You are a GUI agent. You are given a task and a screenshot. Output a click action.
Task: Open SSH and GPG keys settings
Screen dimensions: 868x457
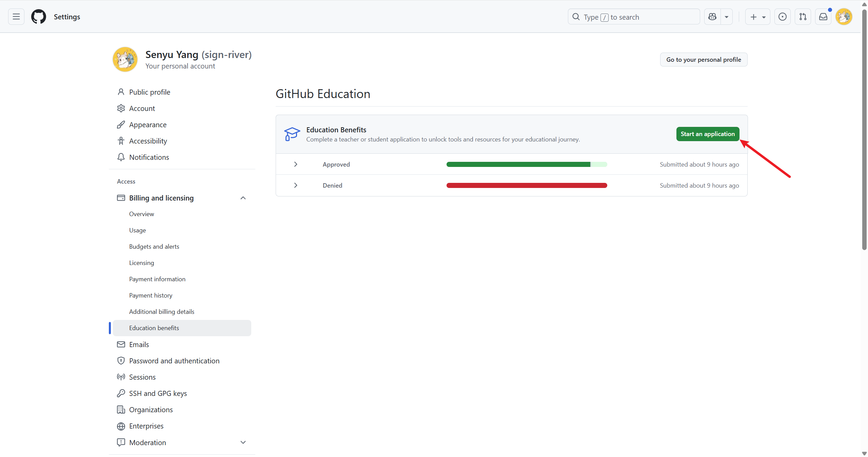[x=158, y=393]
